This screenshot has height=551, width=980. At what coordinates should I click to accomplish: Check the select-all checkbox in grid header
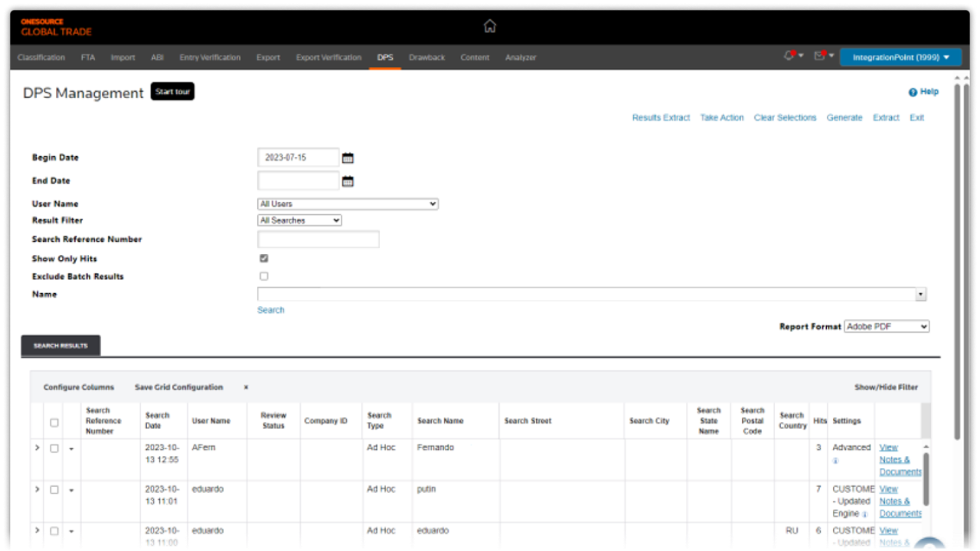[x=54, y=422]
